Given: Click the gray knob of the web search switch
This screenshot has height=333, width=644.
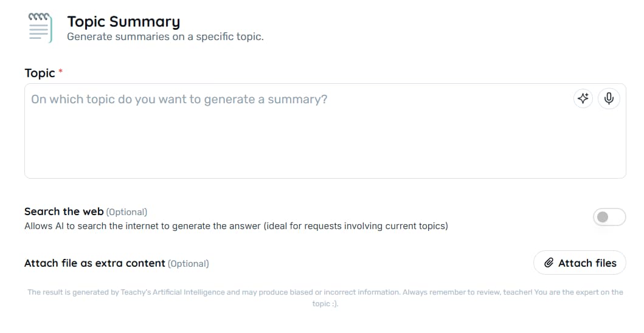Looking at the screenshot, I should [603, 217].
